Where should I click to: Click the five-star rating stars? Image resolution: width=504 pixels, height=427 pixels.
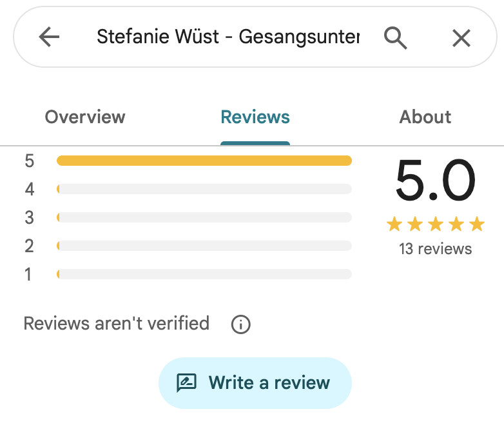[x=435, y=224]
